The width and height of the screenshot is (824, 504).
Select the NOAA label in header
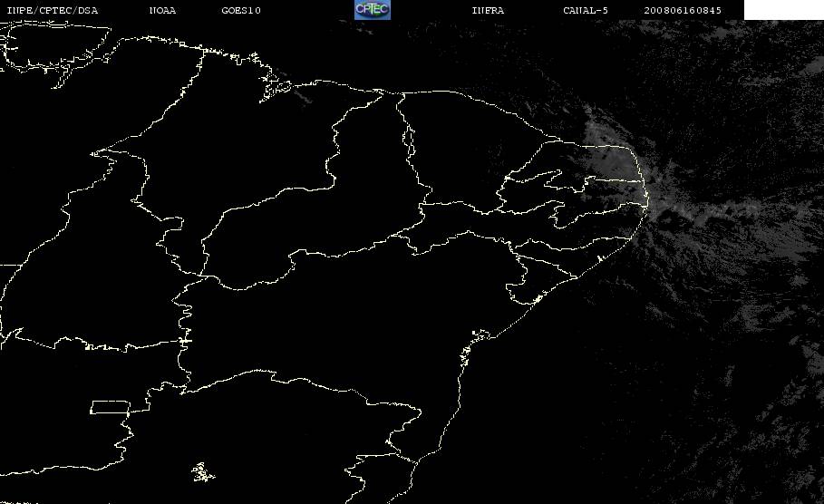[x=162, y=11]
